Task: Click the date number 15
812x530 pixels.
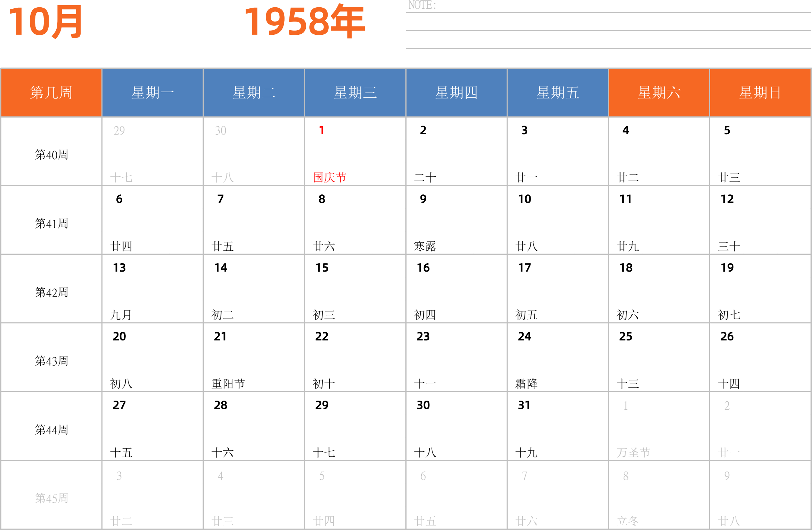Action: tap(322, 268)
